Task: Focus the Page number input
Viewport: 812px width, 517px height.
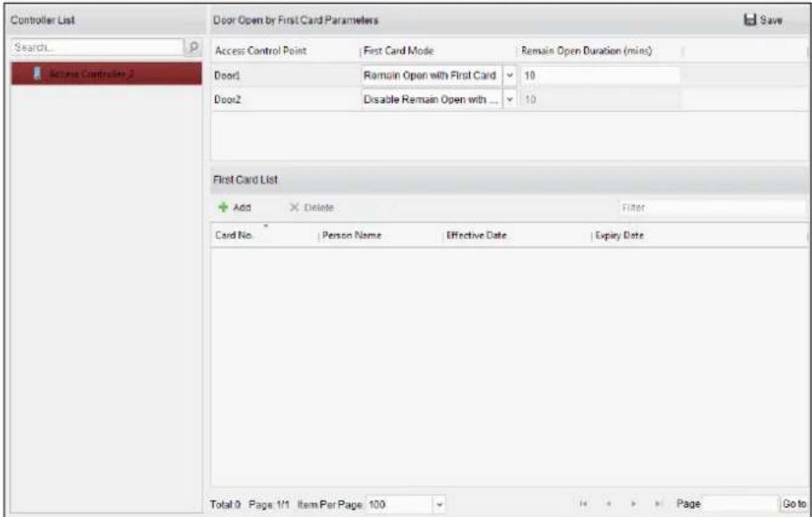Action: (x=740, y=503)
